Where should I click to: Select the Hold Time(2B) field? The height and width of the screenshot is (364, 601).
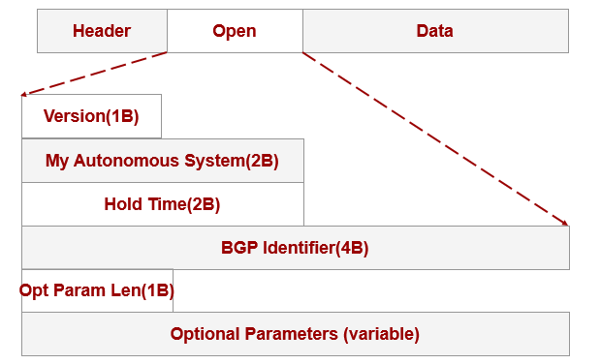163,204
